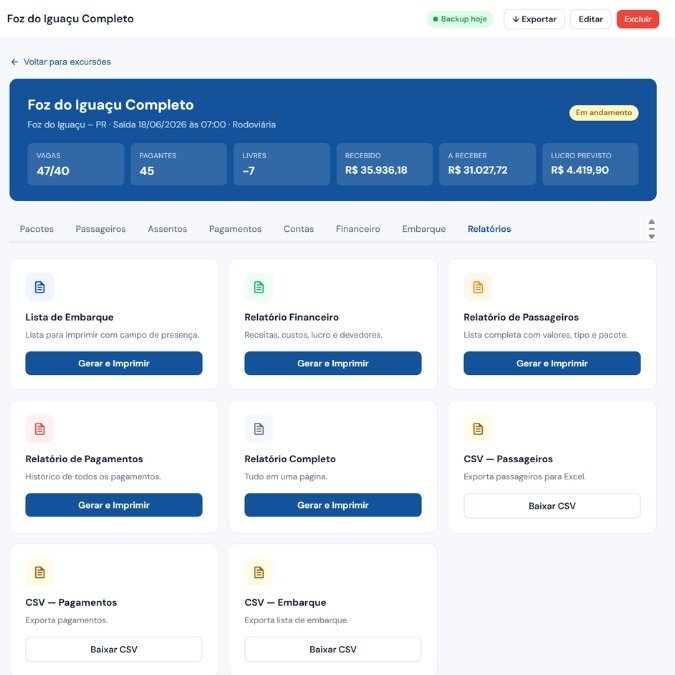Click the Backup hoje status badge
This screenshot has width=675, height=675.
[x=460, y=19]
